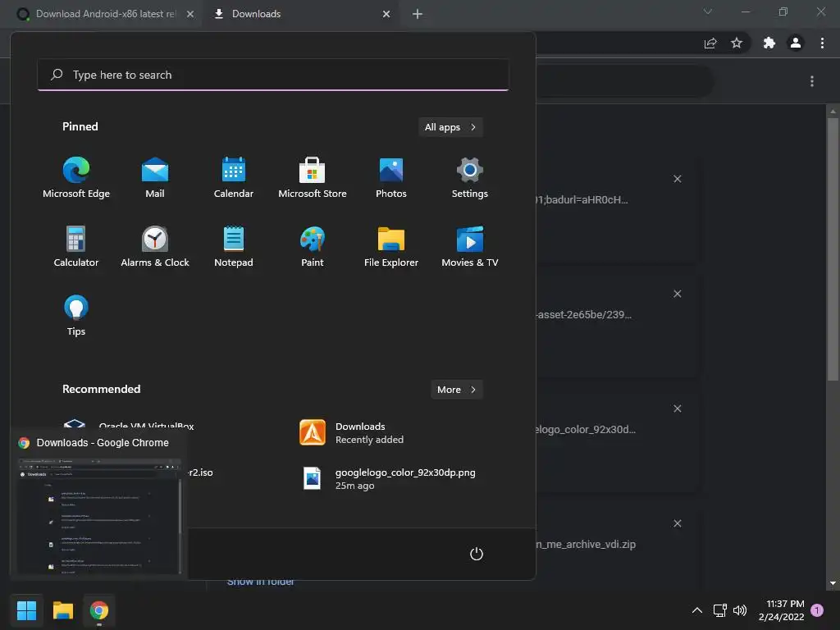Open Microsoft Store
The image size is (840, 630).
click(x=313, y=178)
